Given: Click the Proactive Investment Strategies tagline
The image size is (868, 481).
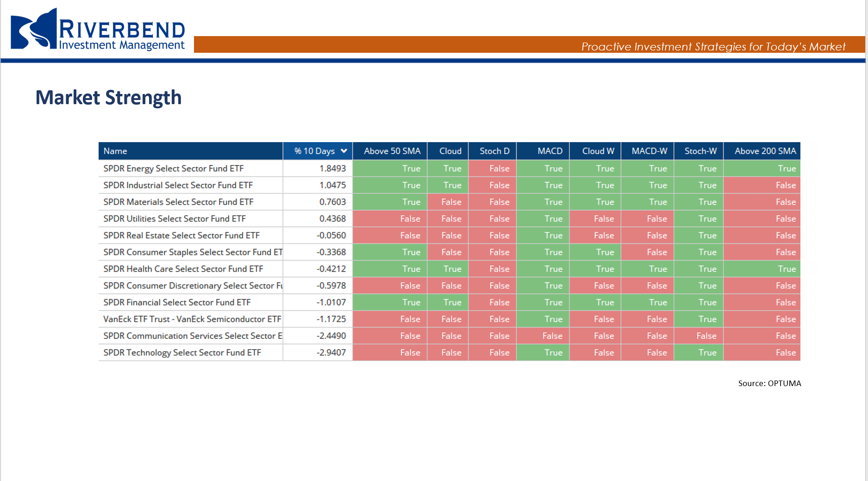Looking at the screenshot, I should [713, 47].
